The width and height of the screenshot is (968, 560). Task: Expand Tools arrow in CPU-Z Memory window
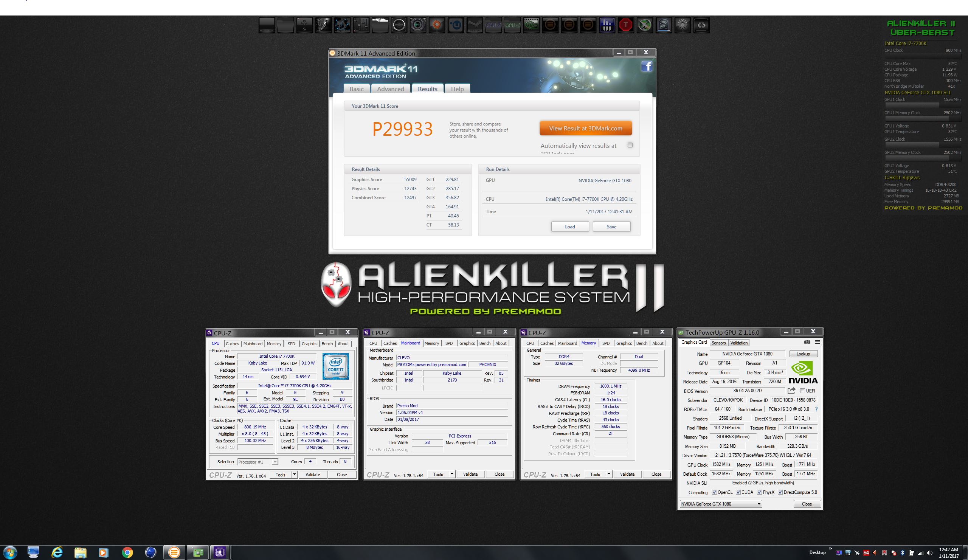click(x=609, y=474)
